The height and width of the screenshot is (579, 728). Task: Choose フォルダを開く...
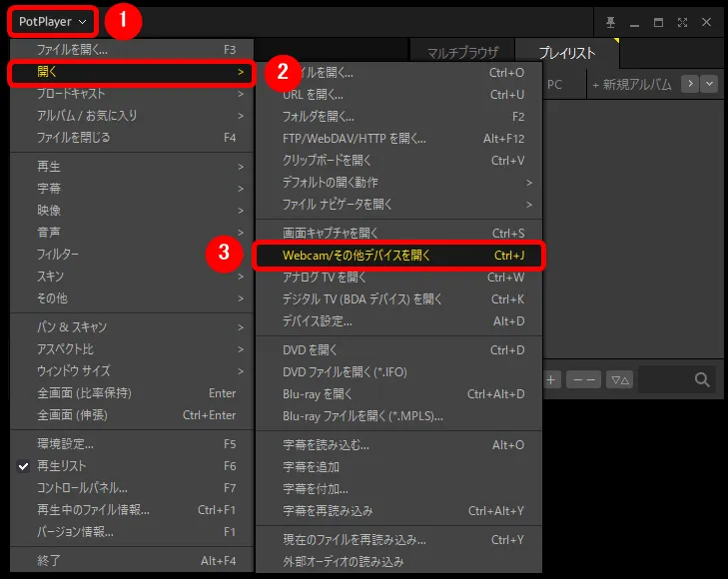(398, 117)
